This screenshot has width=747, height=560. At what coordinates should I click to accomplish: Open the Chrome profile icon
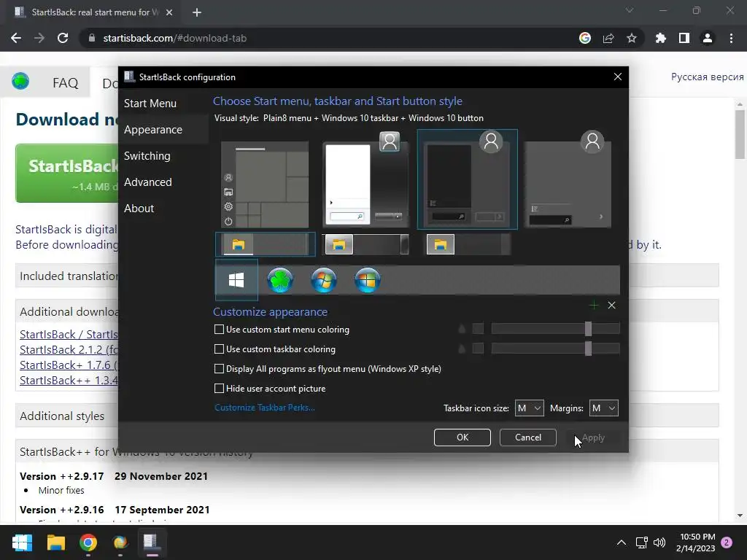tap(708, 38)
